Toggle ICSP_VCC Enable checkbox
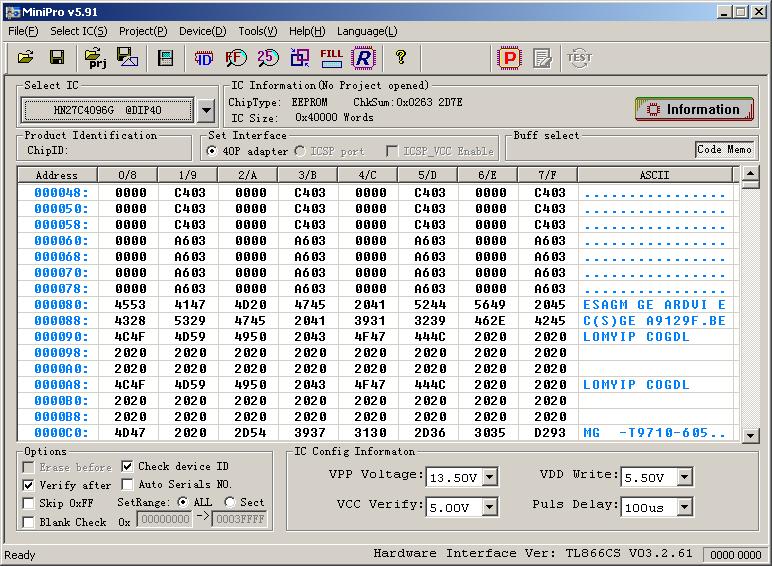Image resolution: width=772 pixels, height=566 pixels. point(392,151)
